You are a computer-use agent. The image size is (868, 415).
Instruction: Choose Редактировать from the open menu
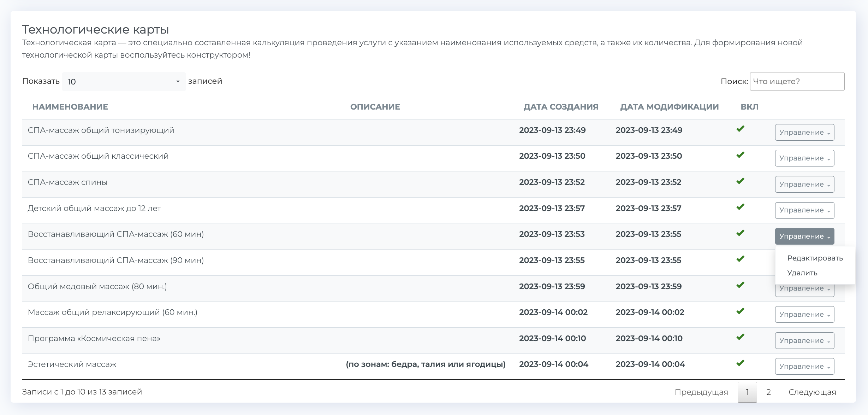815,258
